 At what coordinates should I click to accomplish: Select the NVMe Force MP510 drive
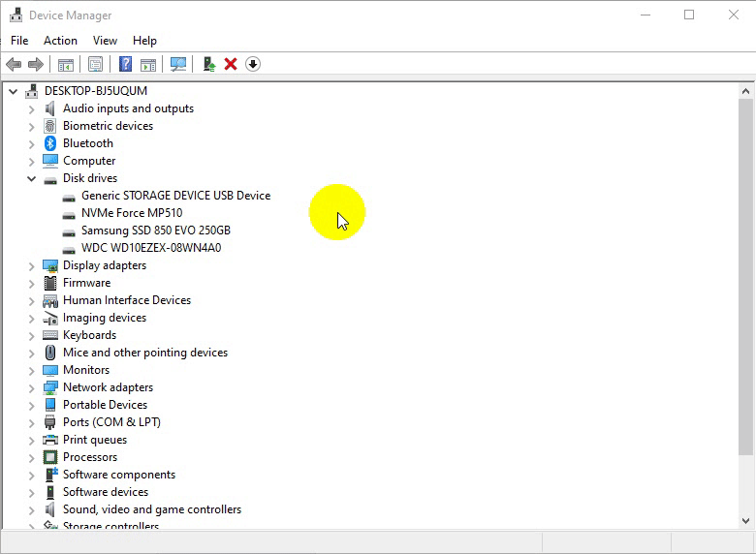(x=132, y=213)
